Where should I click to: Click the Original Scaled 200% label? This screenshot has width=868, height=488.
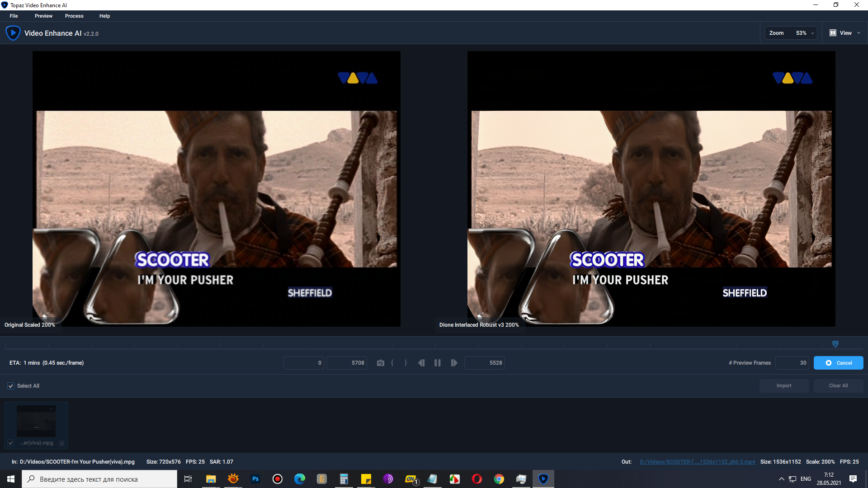(30, 325)
